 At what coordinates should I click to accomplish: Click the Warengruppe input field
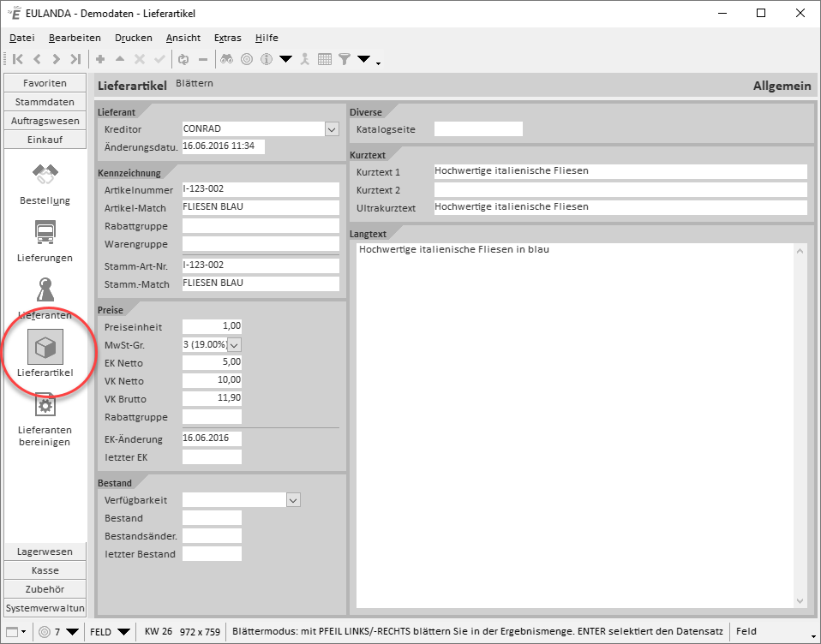(261, 243)
